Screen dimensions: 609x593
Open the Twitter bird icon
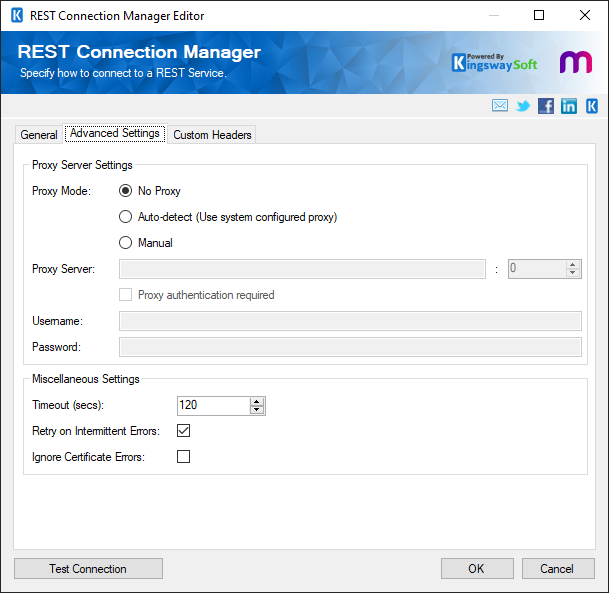(x=523, y=106)
